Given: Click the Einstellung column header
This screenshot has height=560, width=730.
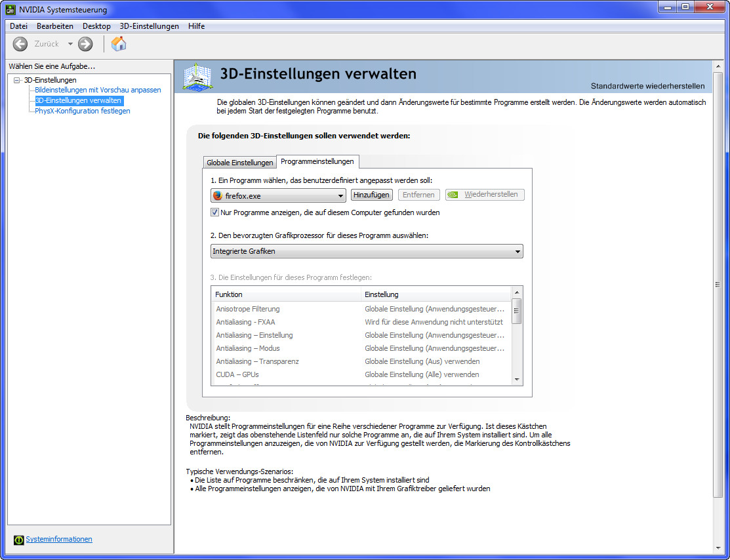Looking at the screenshot, I should click(x=436, y=294).
